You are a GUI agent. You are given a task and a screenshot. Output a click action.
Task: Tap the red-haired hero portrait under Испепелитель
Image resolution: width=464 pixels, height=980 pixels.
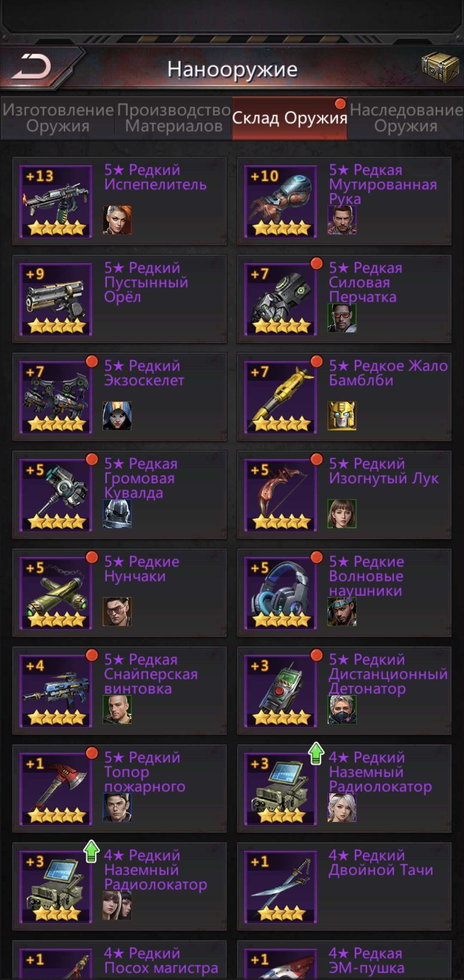point(117,220)
